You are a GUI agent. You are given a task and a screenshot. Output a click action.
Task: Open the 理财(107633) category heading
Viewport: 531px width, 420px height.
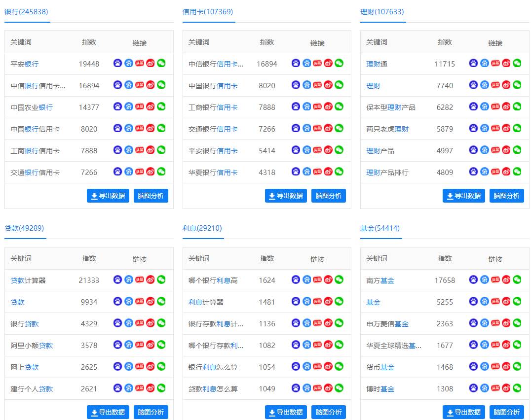click(382, 12)
